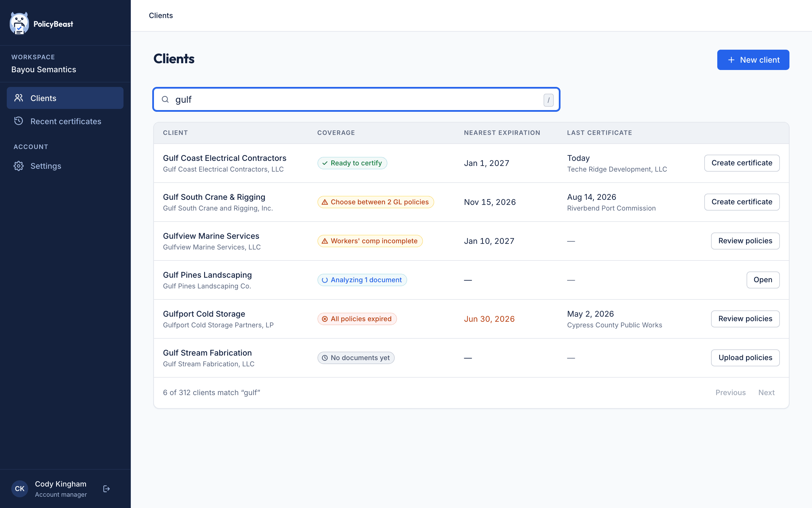The height and width of the screenshot is (508, 812).
Task: Click clock icon in No documents yet badge
Action: tap(325, 358)
